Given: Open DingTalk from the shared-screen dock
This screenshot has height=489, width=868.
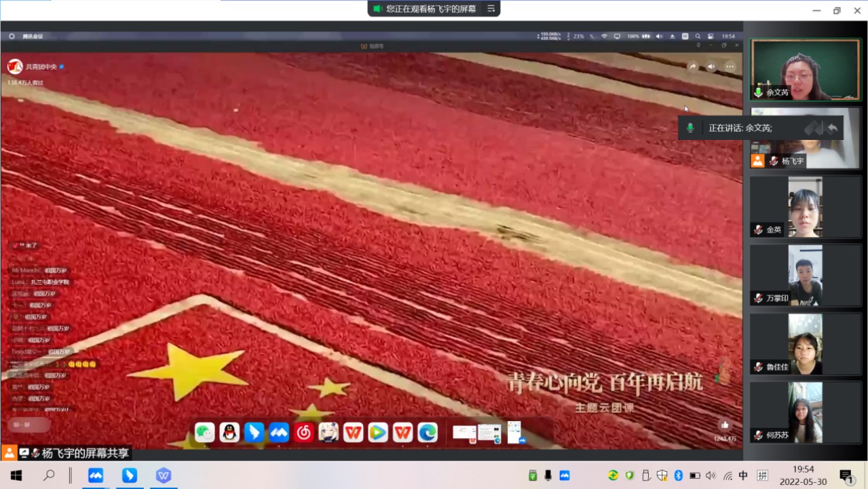Looking at the screenshot, I should pos(254,432).
